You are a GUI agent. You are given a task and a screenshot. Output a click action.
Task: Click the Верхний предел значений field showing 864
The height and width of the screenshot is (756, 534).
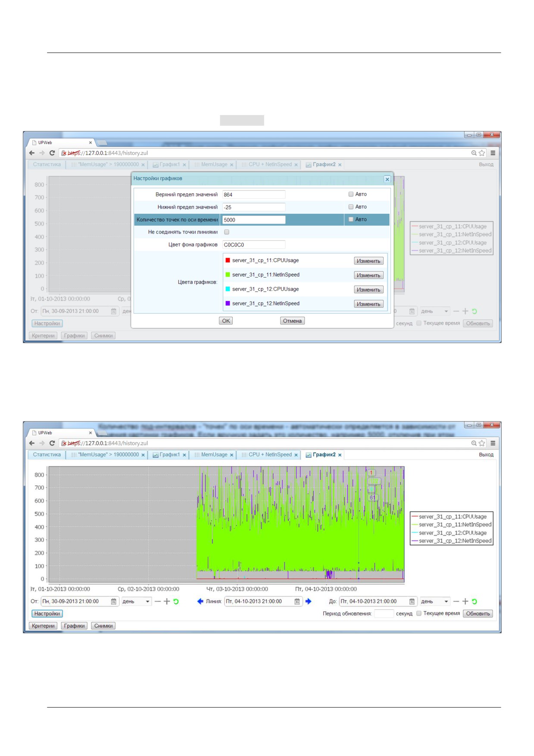tap(254, 194)
